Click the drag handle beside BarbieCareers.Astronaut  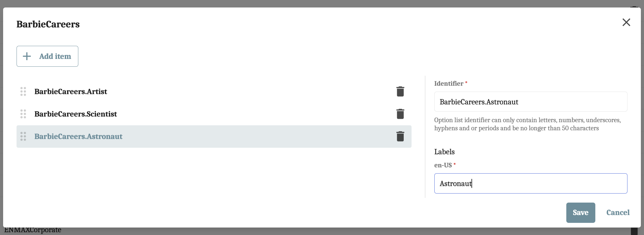[23, 136]
